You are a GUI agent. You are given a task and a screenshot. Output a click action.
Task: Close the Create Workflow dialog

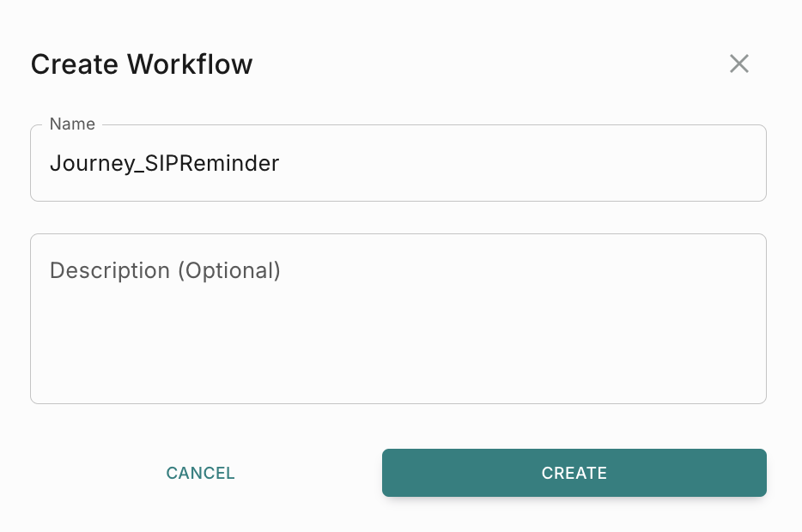click(739, 63)
